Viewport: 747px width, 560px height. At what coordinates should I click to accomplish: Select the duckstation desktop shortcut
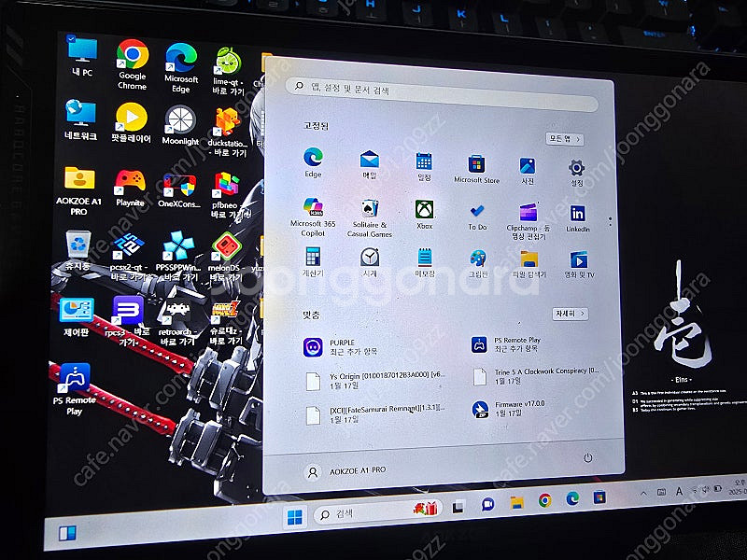[228, 132]
